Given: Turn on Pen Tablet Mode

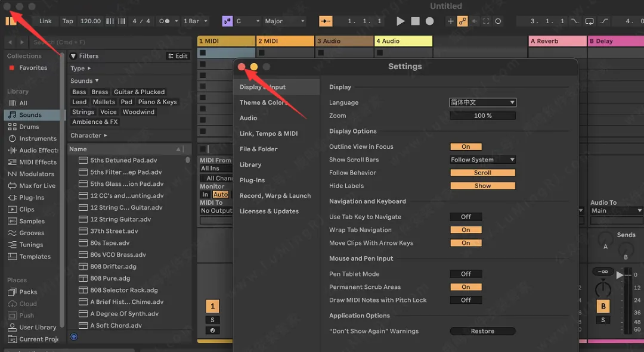Looking at the screenshot, I should tap(466, 274).
